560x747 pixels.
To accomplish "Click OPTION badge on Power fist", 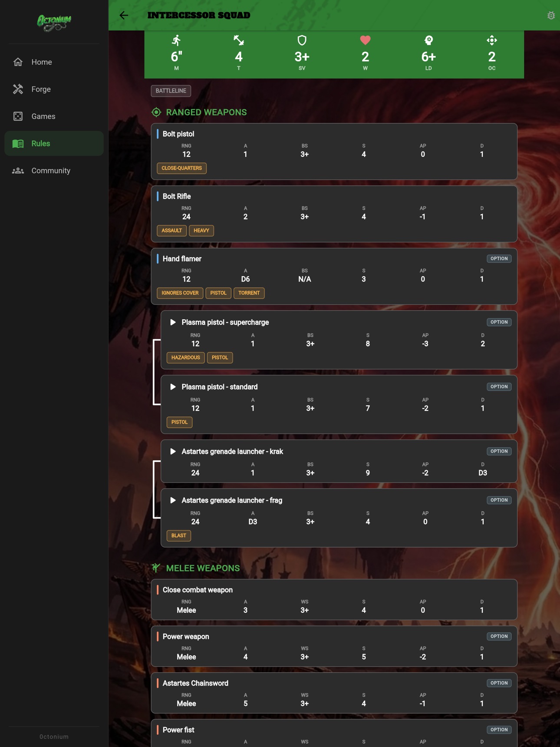I will point(499,730).
